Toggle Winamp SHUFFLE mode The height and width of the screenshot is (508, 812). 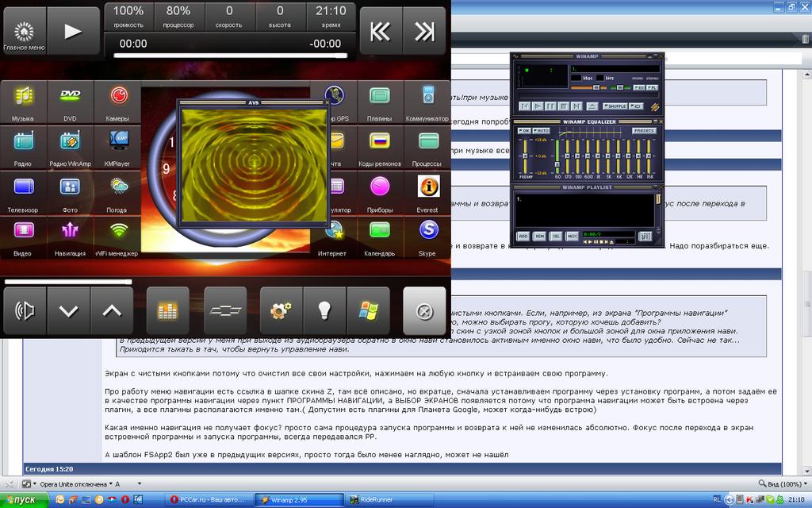point(615,106)
